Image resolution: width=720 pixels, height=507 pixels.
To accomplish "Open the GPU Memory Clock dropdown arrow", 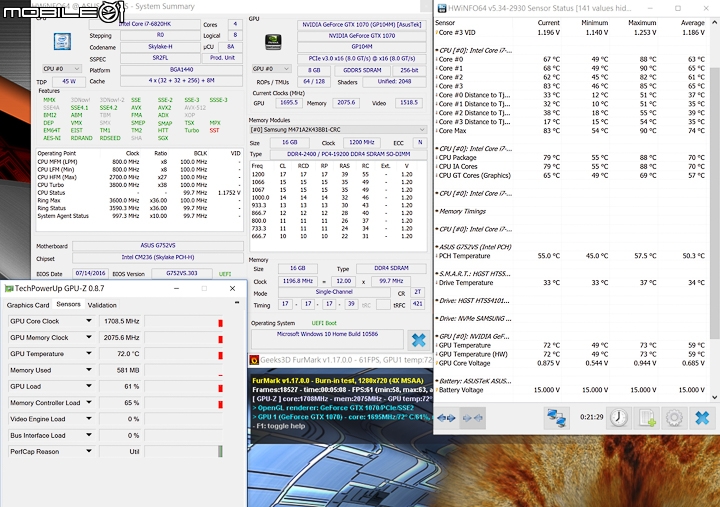I will 89,337.
